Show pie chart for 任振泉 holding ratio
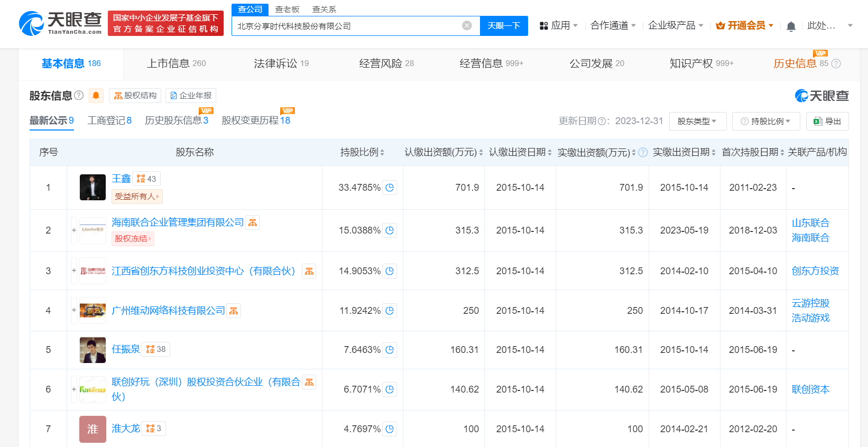 point(390,350)
